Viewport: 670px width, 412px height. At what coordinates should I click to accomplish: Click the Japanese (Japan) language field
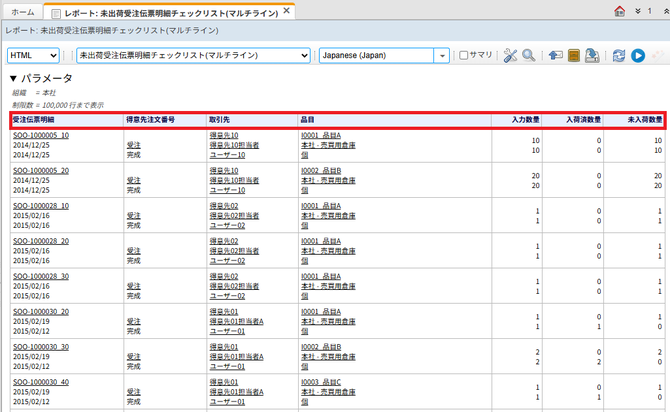point(376,56)
